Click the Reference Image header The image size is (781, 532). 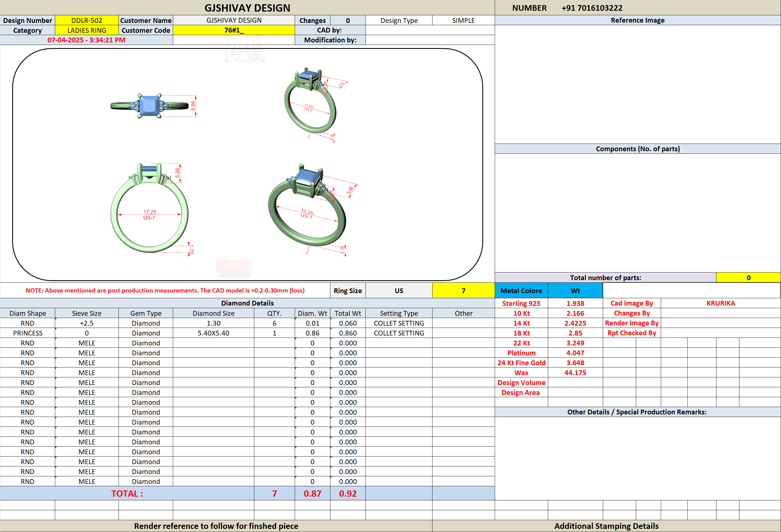click(x=638, y=20)
